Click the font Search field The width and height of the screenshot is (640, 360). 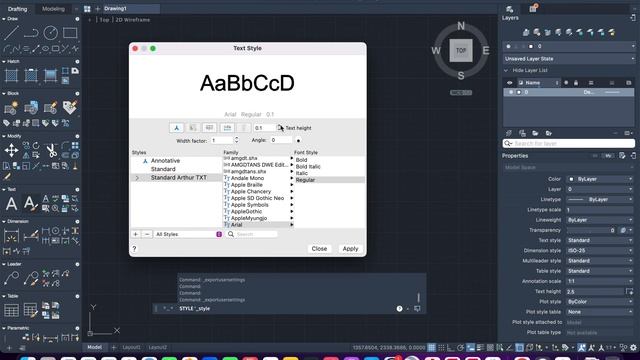(x=252, y=234)
